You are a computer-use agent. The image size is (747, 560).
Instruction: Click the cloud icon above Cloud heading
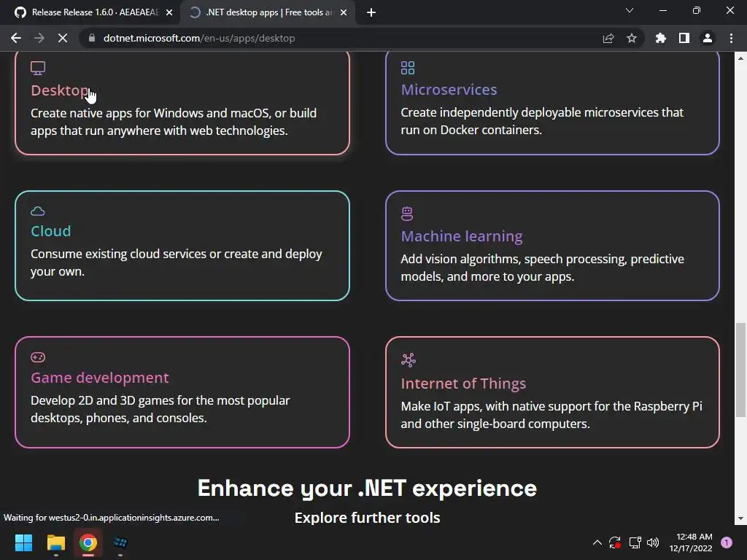click(38, 211)
